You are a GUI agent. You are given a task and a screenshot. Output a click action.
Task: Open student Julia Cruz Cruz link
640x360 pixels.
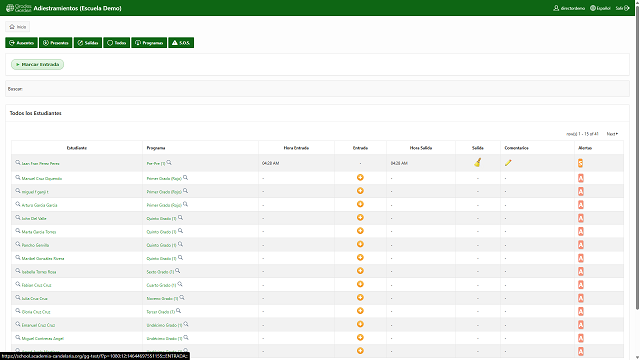[35, 299]
